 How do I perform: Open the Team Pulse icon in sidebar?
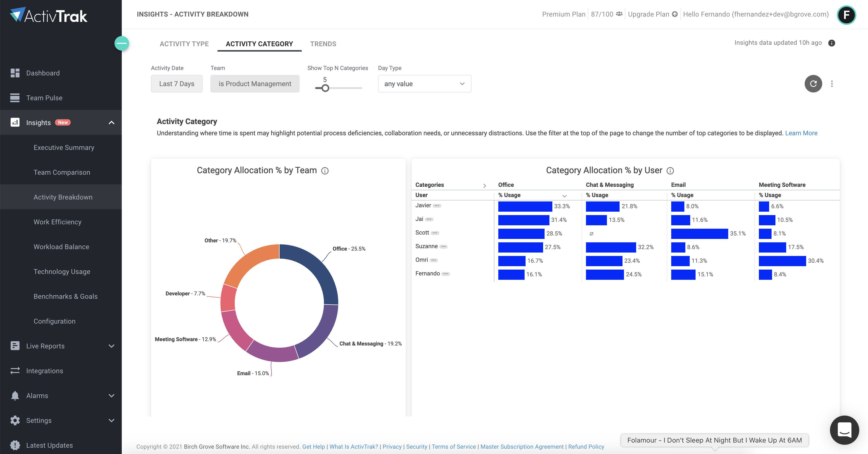pos(15,98)
